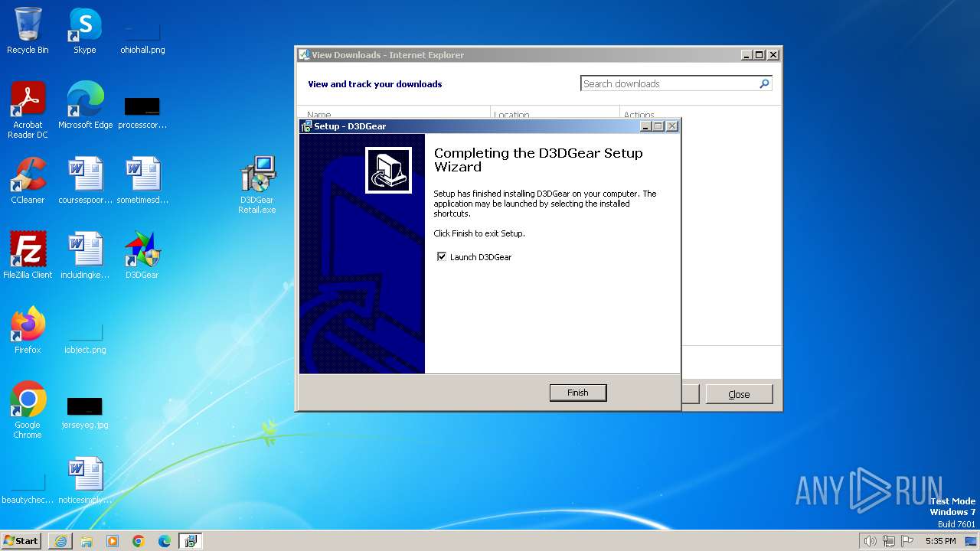This screenshot has width=980, height=551.
Task: Switch to D3DGear setup taskbar button
Action: [191, 541]
